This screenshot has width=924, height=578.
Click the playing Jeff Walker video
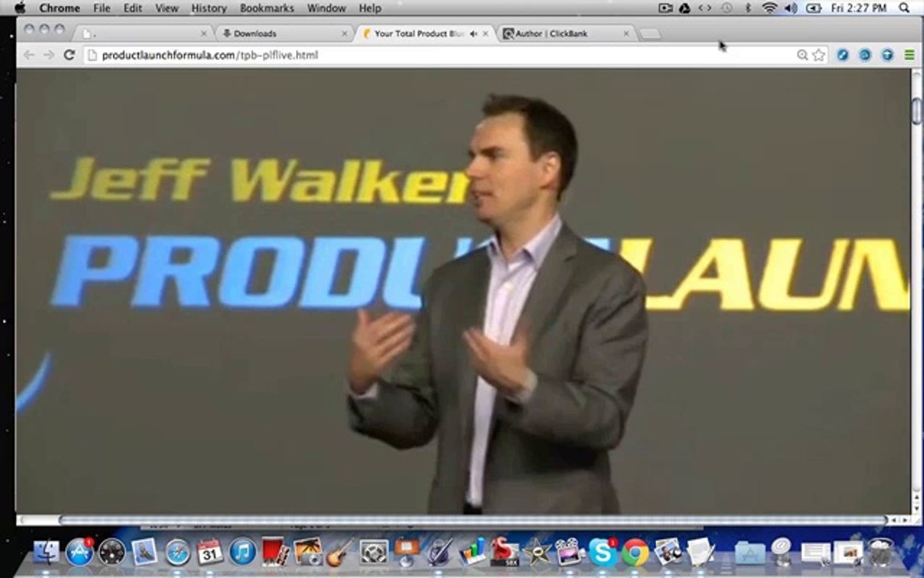[463, 291]
